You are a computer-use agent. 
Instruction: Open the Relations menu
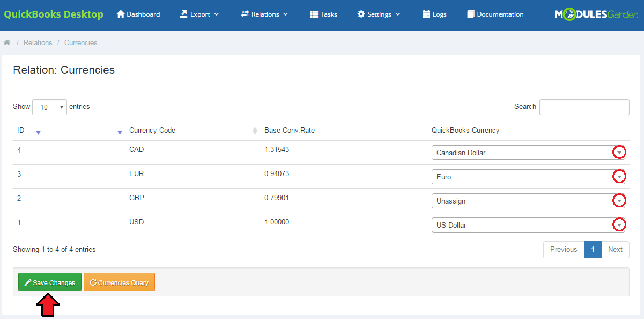click(264, 15)
